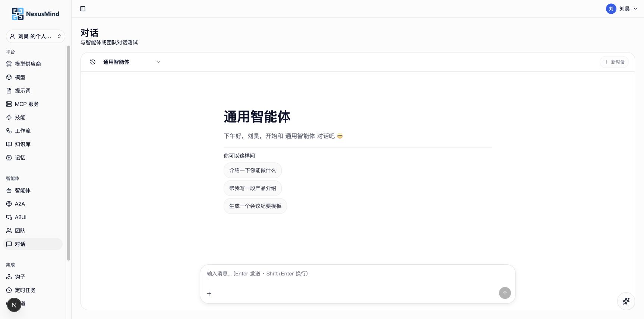Go to 模型 page
The height and width of the screenshot is (319, 644).
(33, 77)
